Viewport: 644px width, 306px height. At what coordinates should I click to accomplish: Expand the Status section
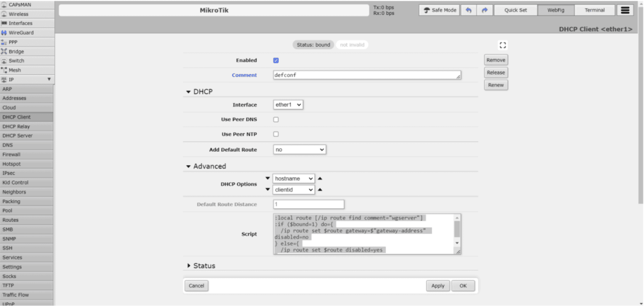pos(189,266)
